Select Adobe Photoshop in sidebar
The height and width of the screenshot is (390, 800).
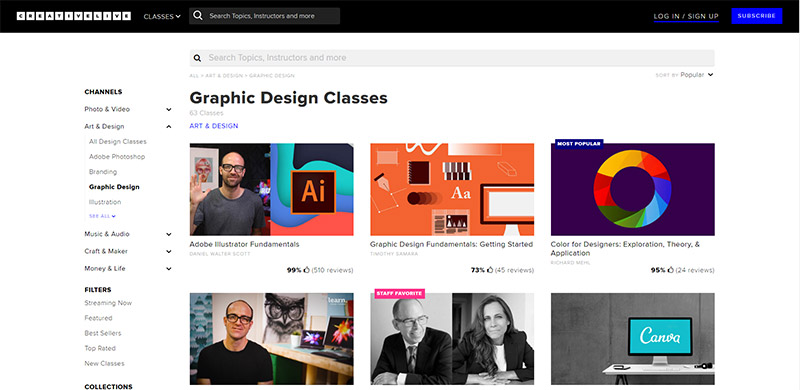tap(117, 157)
